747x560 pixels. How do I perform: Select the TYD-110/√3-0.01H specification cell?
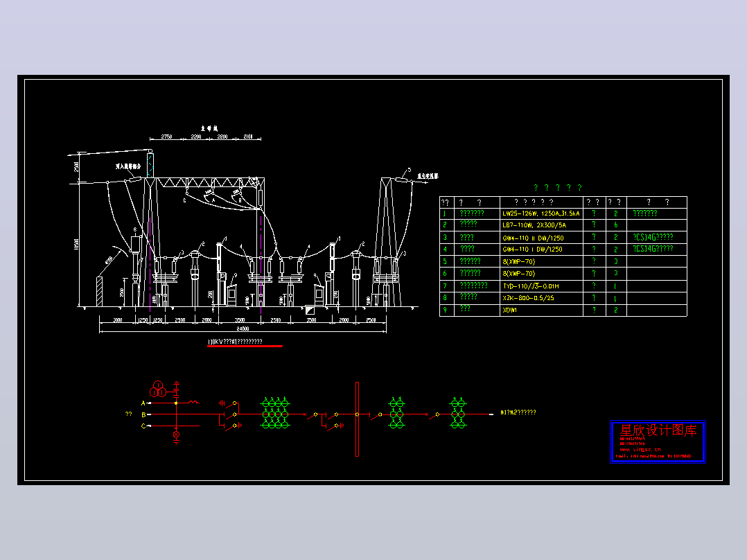[x=541, y=286]
